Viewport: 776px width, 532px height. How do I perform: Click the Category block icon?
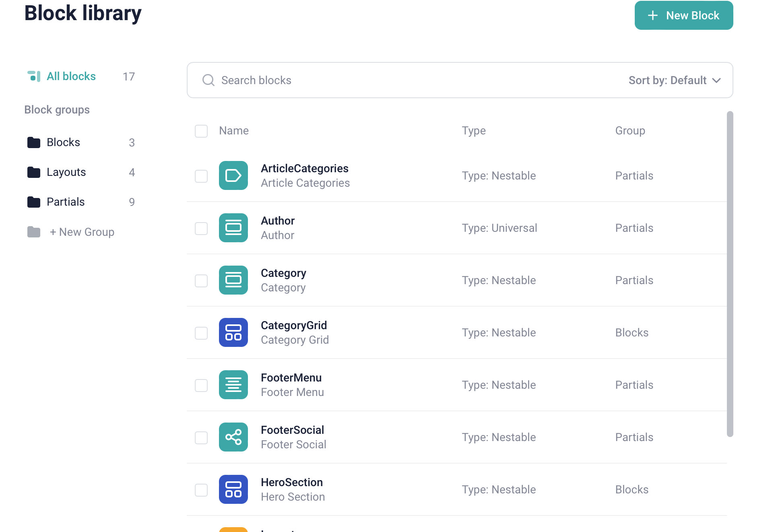(233, 280)
